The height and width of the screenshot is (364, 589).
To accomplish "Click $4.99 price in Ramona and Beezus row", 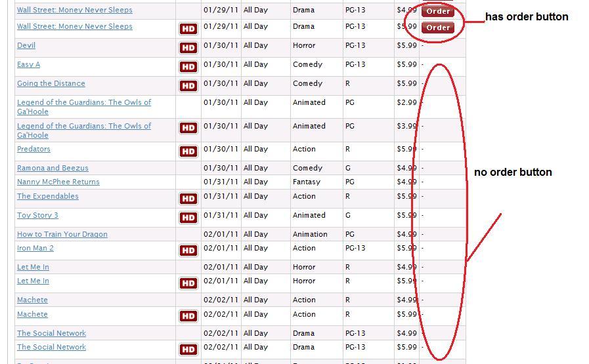I will [407, 168].
